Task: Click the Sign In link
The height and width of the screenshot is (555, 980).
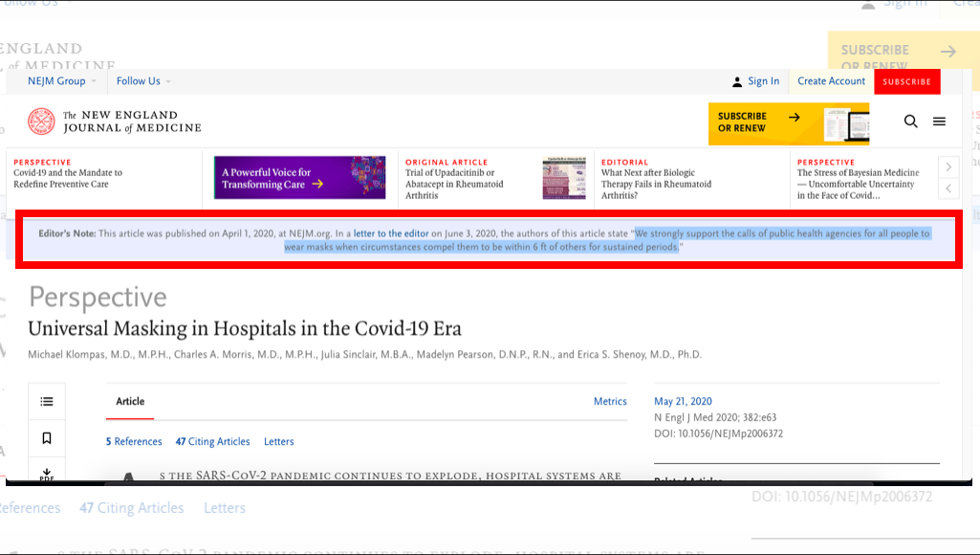Action: pos(764,81)
